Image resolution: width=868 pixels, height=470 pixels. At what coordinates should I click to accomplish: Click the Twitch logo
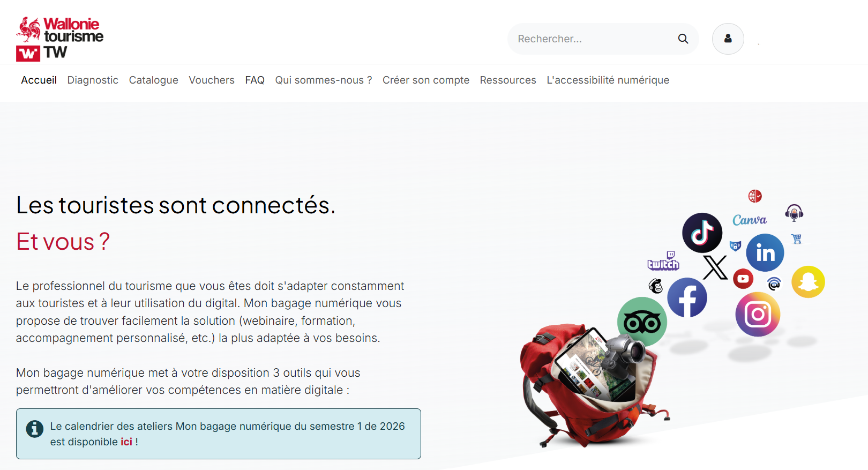pos(663,261)
